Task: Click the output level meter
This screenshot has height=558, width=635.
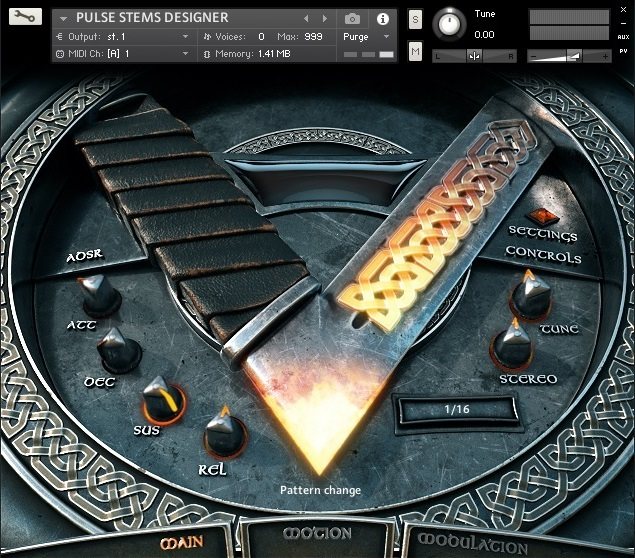Action: [x=569, y=25]
